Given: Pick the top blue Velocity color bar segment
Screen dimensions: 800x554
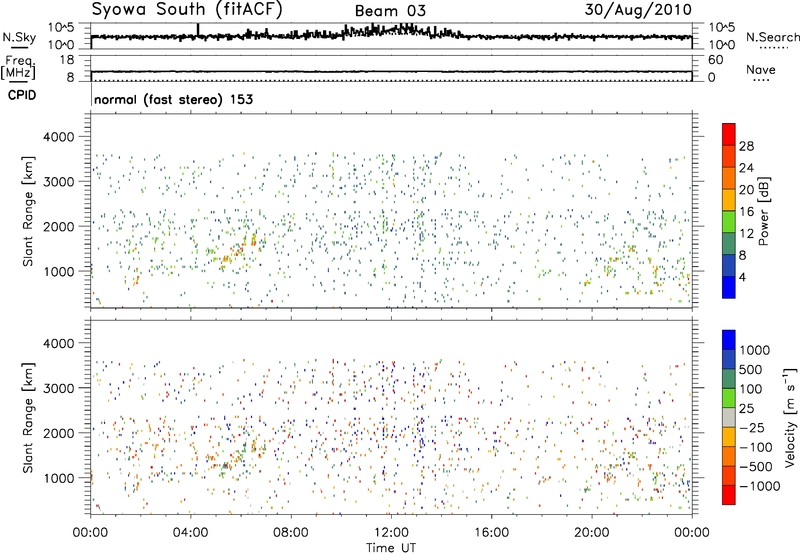Looking at the screenshot, I should pos(729,340).
